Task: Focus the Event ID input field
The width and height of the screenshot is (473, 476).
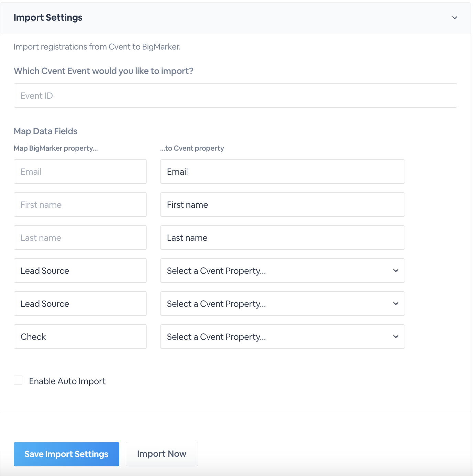Action: (235, 96)
